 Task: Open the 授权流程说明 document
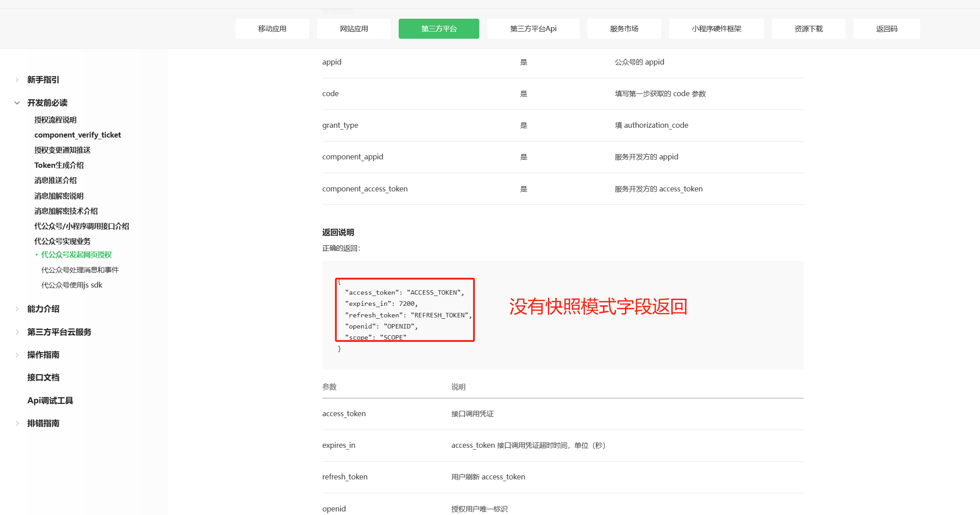[x=55, y=120]
